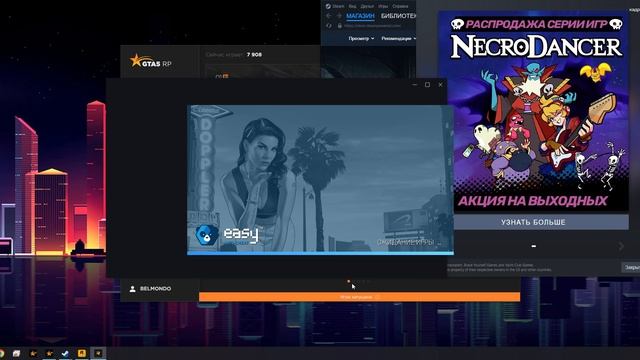Click the Steam forward navigation arrow
The image size is (640, 360).
(x=339, y=16)
